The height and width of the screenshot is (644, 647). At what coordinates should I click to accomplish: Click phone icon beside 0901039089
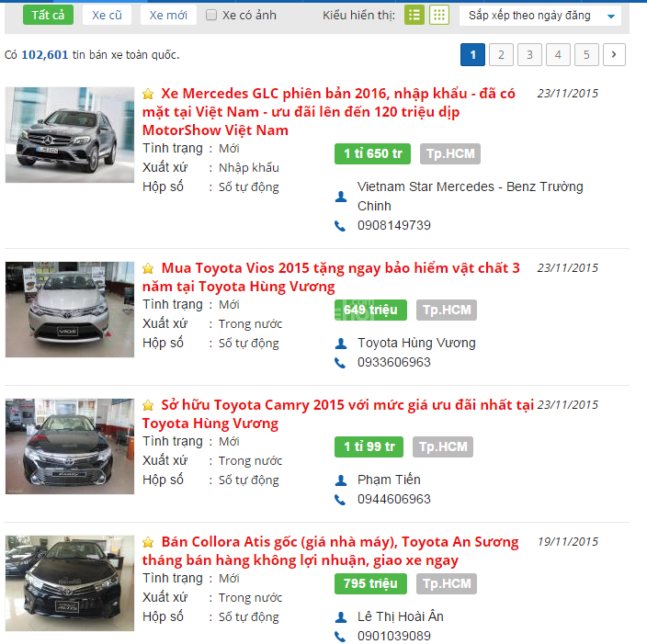340,637
